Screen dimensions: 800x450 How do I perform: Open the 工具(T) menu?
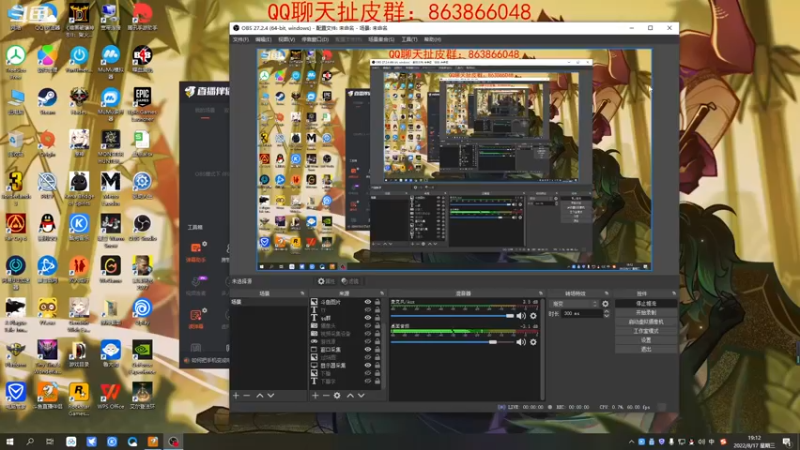coord(409,39)
